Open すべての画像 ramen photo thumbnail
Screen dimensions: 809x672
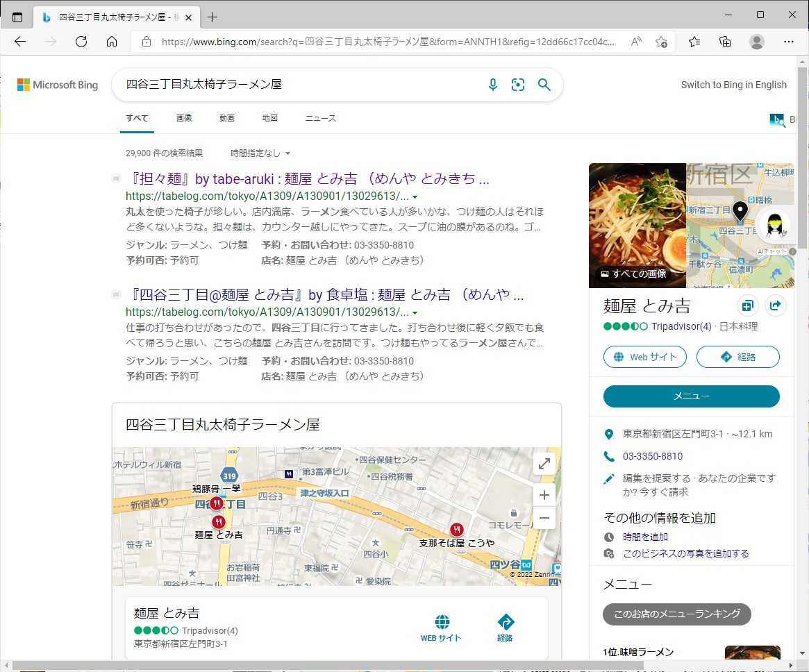point(637,226)
